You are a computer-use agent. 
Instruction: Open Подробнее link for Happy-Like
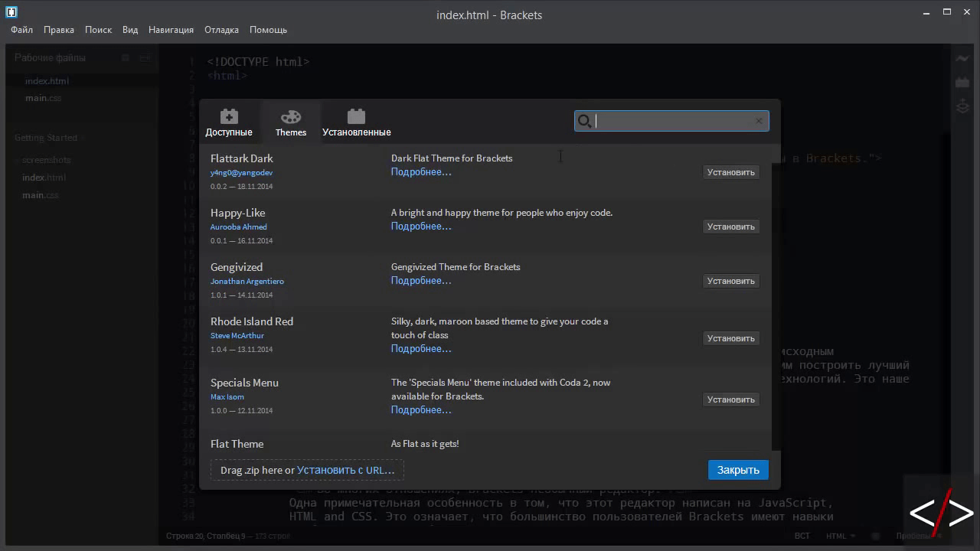[x=421, y=227]
